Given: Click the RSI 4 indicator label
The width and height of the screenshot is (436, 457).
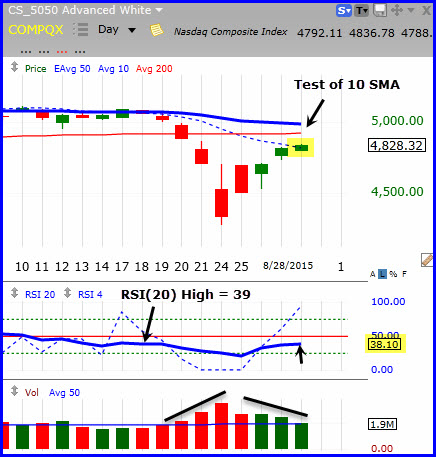Looking at the screenshot, I should coord(90,295).
